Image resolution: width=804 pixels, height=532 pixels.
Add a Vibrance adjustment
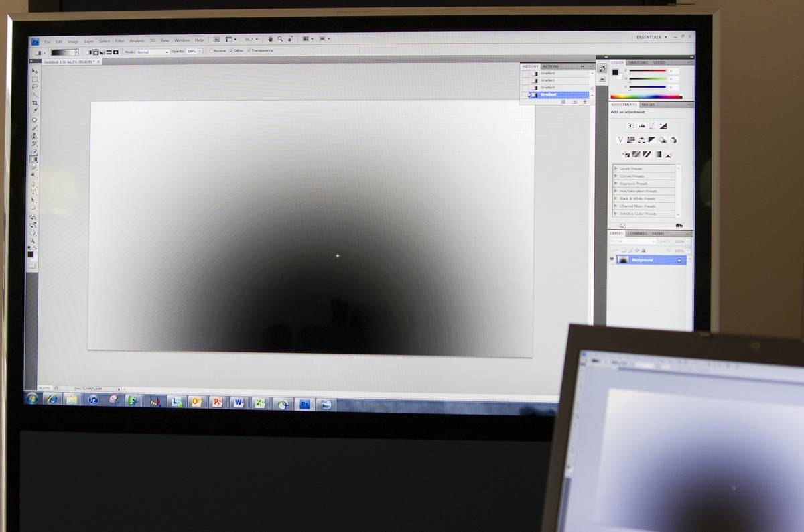[620, 140]
